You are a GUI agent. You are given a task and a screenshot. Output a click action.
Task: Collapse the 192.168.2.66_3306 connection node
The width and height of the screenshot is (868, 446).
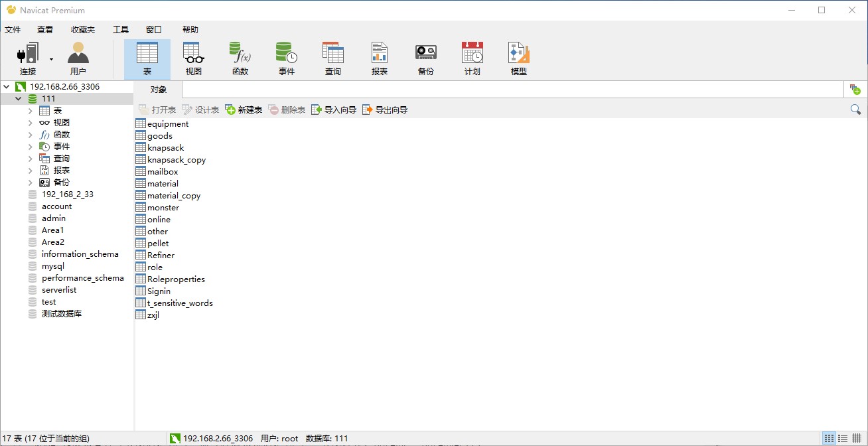click(x=7, y=87)
